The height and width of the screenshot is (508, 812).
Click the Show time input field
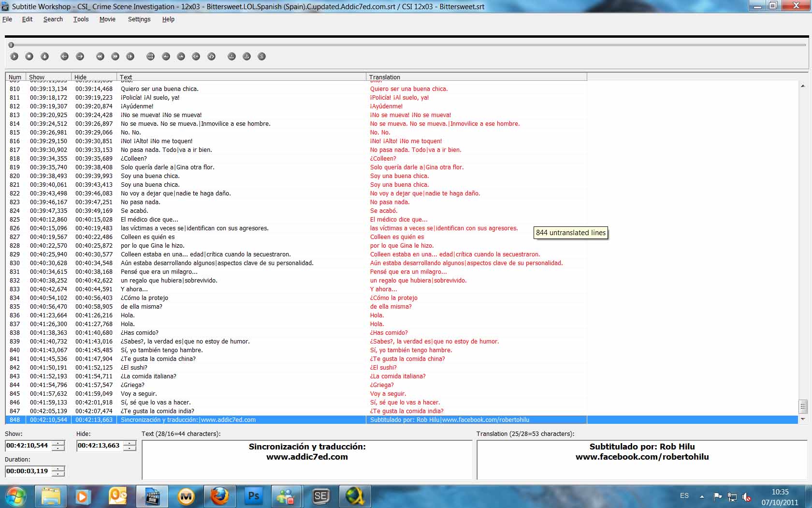(x=29, y=446)
